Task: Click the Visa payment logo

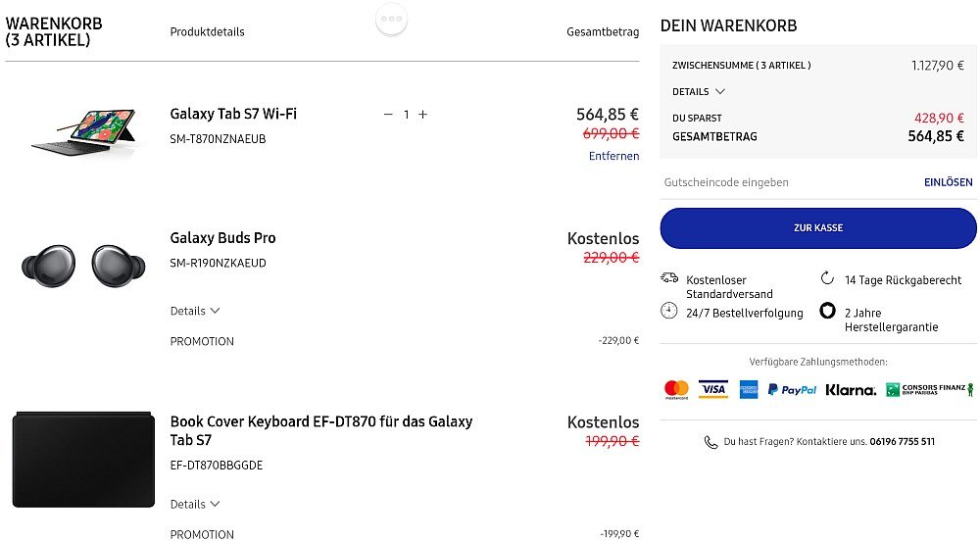Action: coord(713,389)
